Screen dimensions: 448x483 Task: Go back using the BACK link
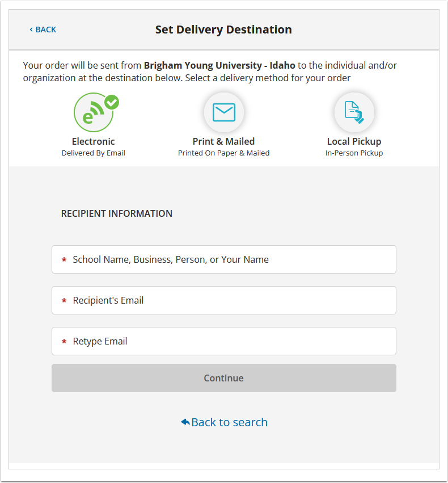[x=43, y=30]
